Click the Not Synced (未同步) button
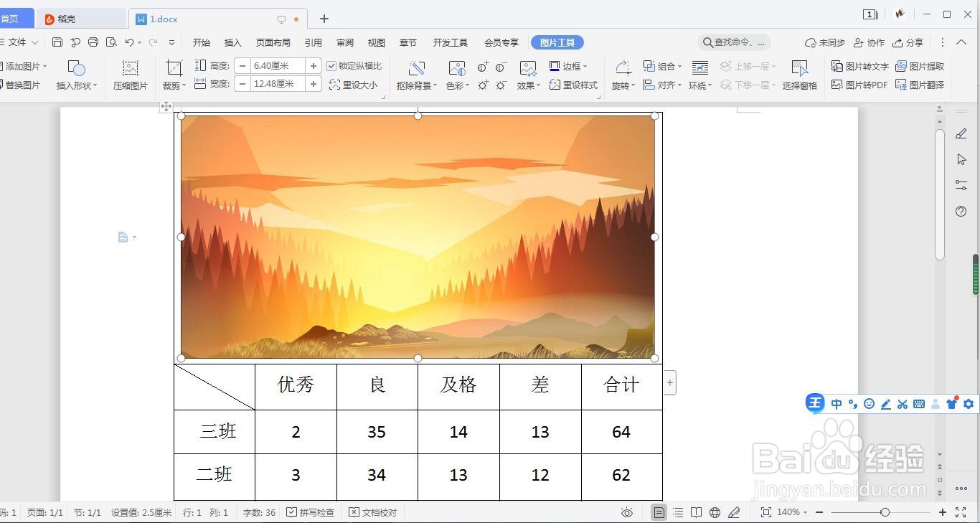980x523 pixels. 825,42
